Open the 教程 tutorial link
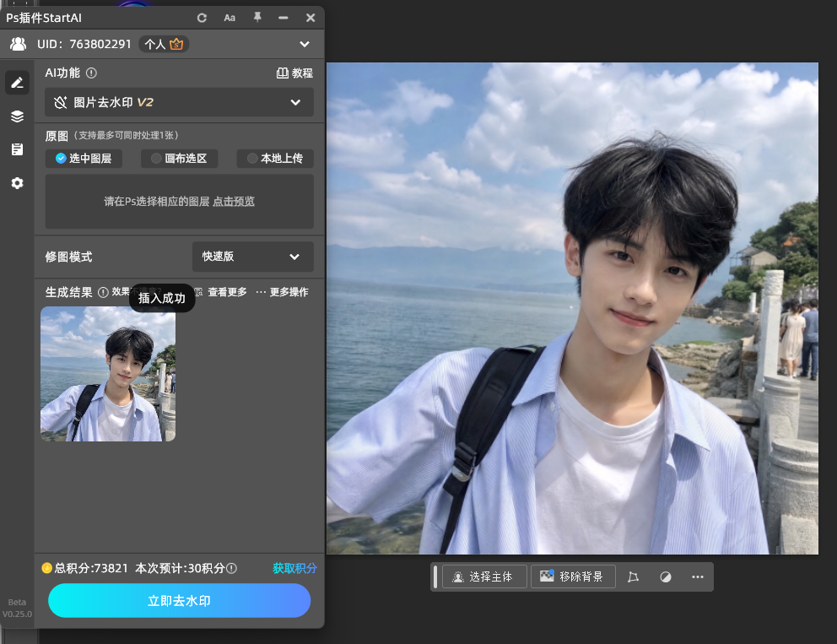Screen dimensions: 837x644 294,73
